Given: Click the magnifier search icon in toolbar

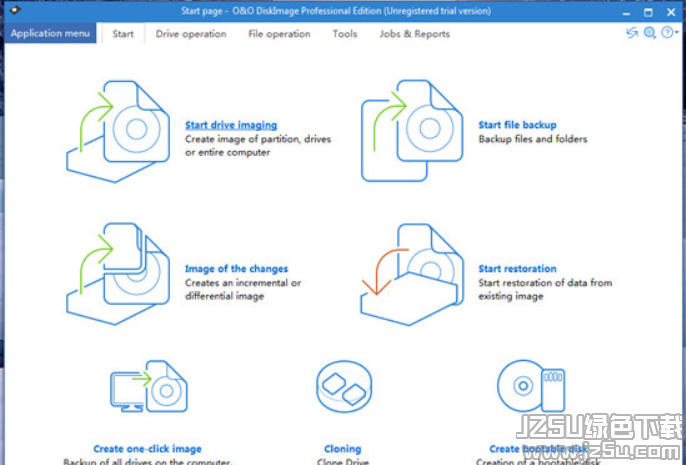Looking at the screenshot, I should click(x=650, y=33).
